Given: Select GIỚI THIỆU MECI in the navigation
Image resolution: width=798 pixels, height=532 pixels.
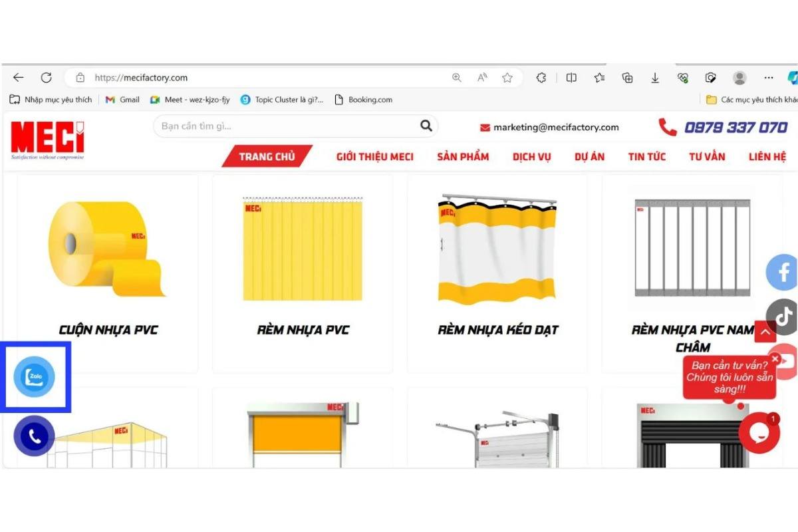Looking at the screenshot, I should pos(374,156).
